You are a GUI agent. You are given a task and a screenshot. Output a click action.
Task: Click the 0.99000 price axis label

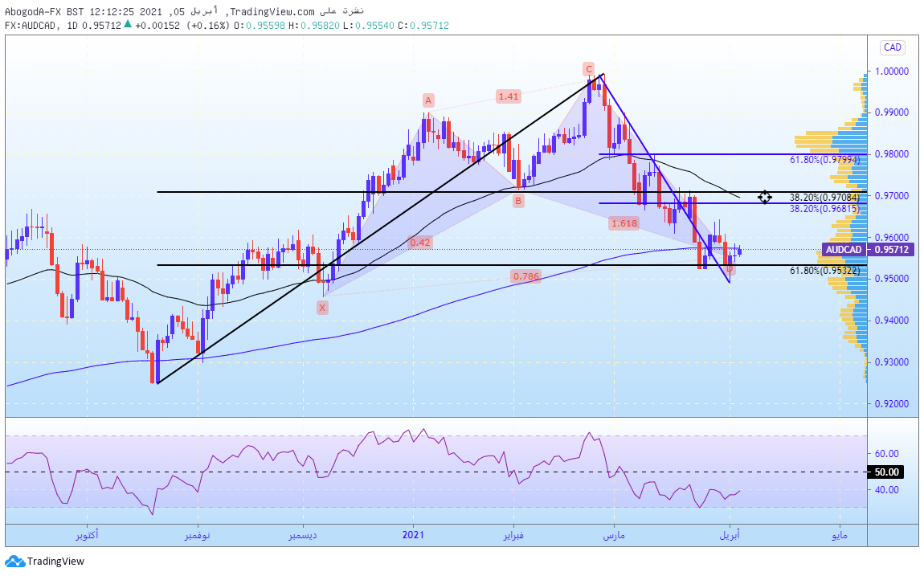(891, 112)
